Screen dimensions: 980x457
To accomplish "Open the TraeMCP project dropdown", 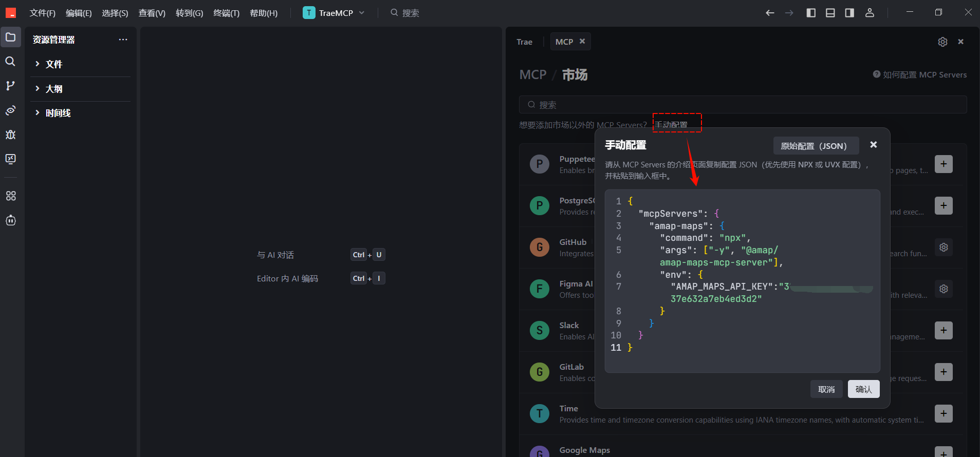I will click(x=334, y=13).
